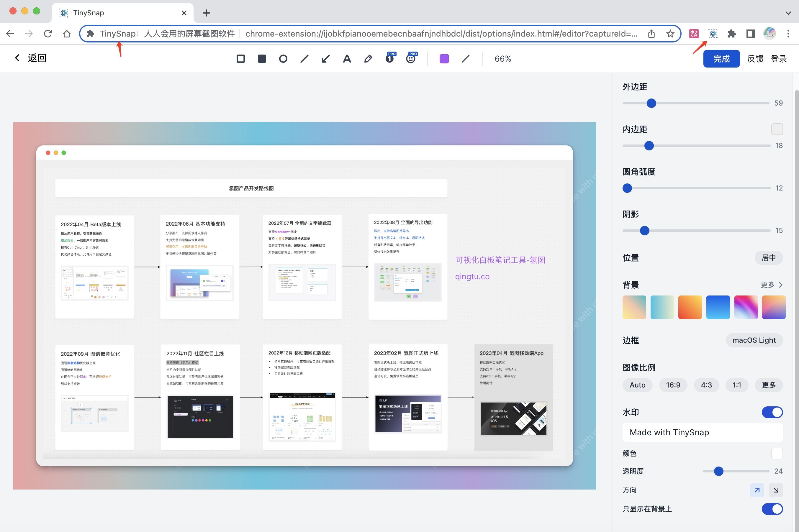Reload the page with refresh icon
The image size is (799, 532).
point(48,34)
